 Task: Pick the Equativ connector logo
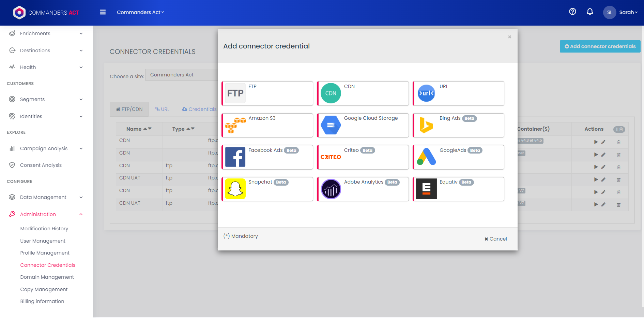point(426,189)
